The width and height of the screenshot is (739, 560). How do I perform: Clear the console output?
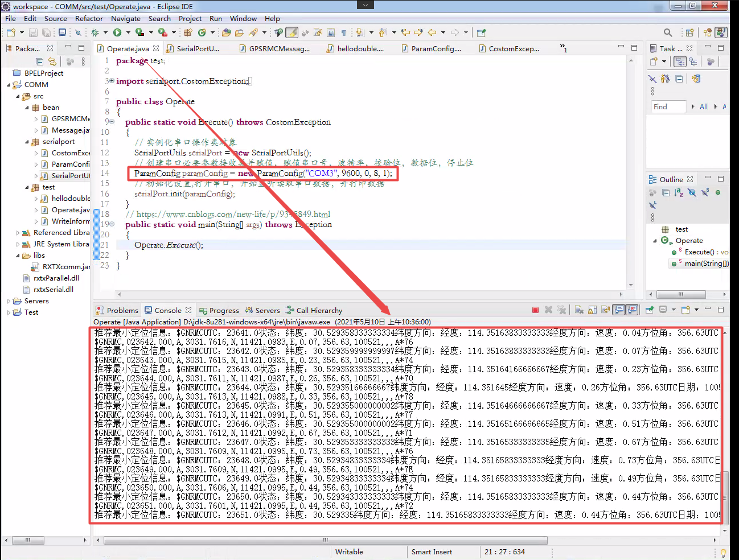click(x=579, y=310)
